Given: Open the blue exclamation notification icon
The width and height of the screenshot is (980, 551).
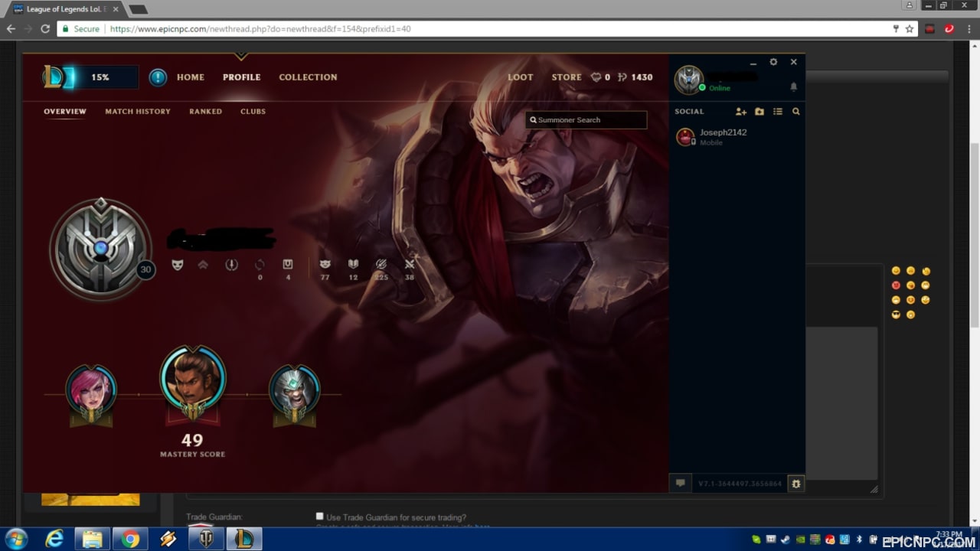Looking at the screenshot, I should (158, 77).
